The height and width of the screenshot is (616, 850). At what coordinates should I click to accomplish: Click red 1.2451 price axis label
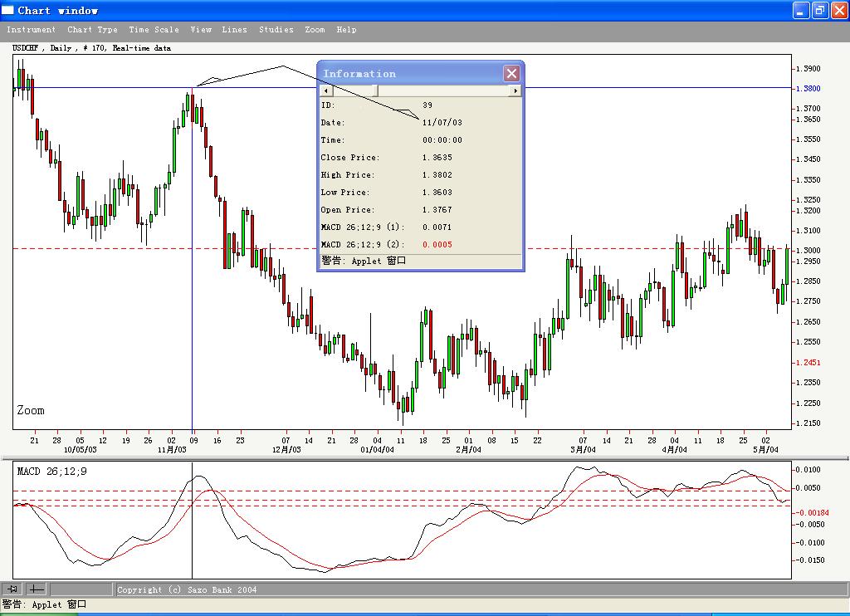pyautogui.click(x=808, y=362)
